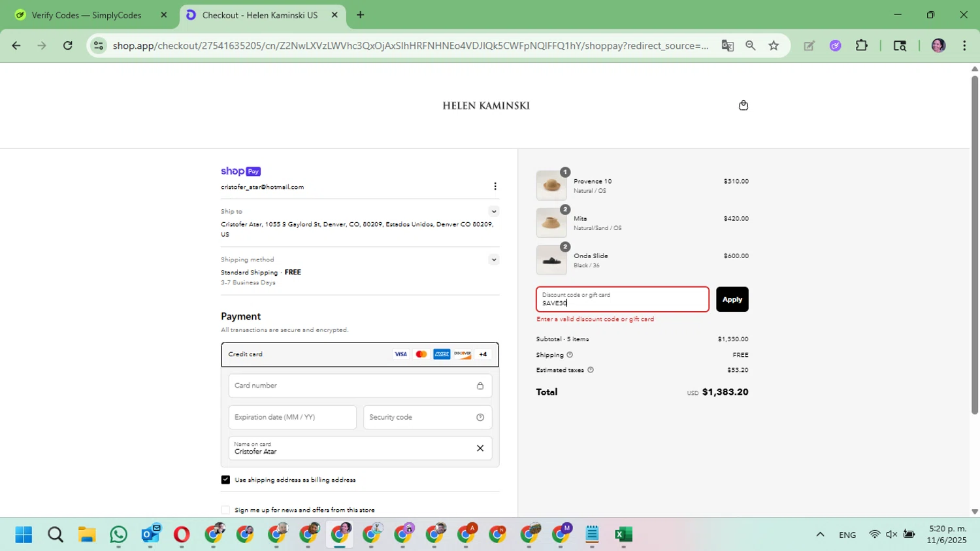Select the Credit card payment option
Viewport: 980px width, 551px height.
(x=360, y=354)
